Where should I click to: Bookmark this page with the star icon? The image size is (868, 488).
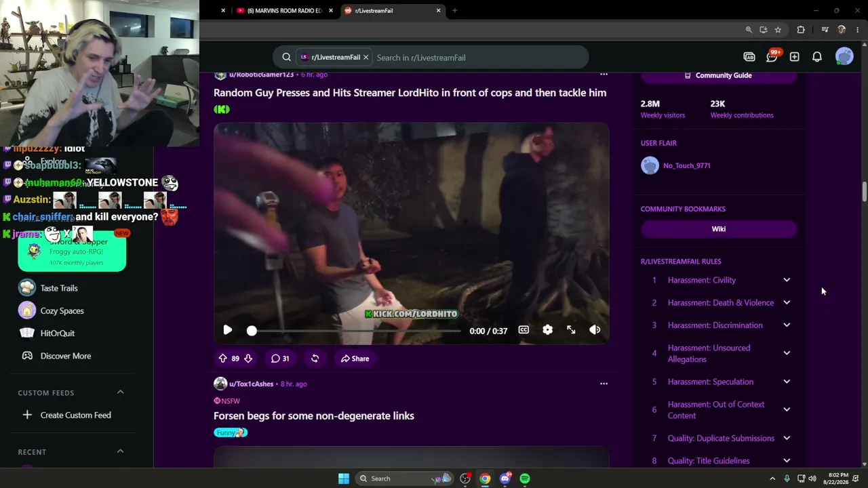778,30
